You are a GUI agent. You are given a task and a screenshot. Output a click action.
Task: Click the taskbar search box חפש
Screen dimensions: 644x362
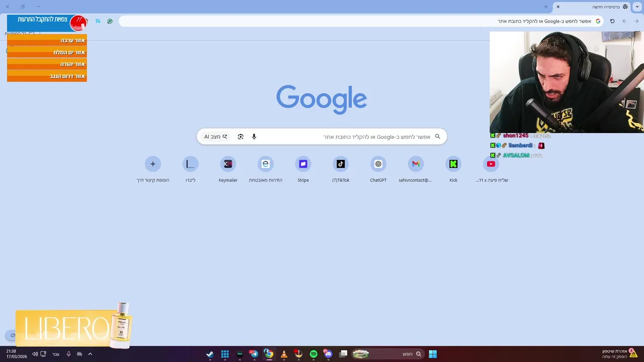[x=387, y=354]
